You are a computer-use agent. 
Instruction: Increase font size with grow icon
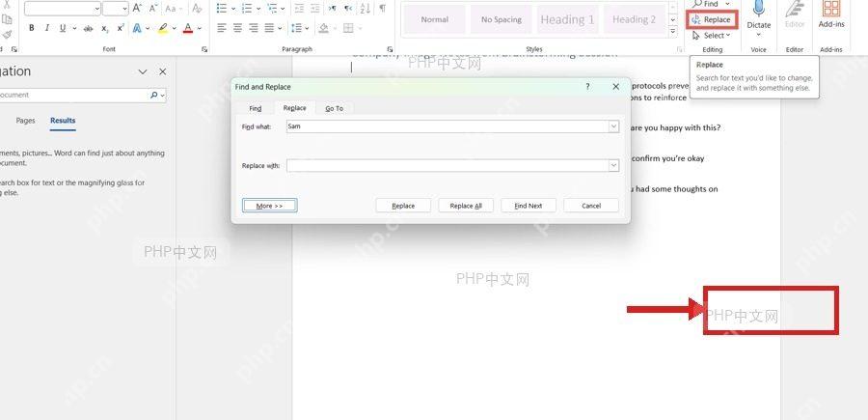[137, 9]
